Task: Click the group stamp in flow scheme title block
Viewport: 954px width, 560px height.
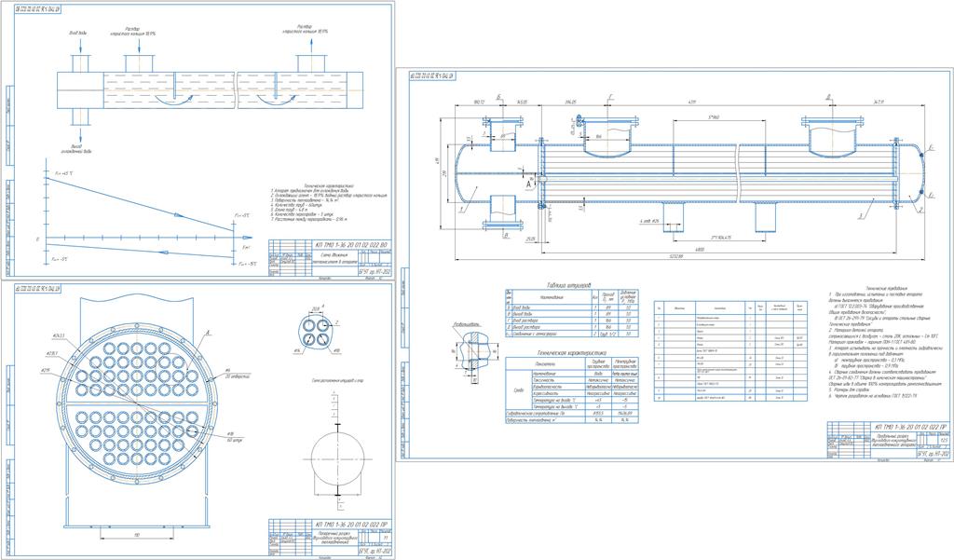Action: pyautogui.click(x=375, y=272)
